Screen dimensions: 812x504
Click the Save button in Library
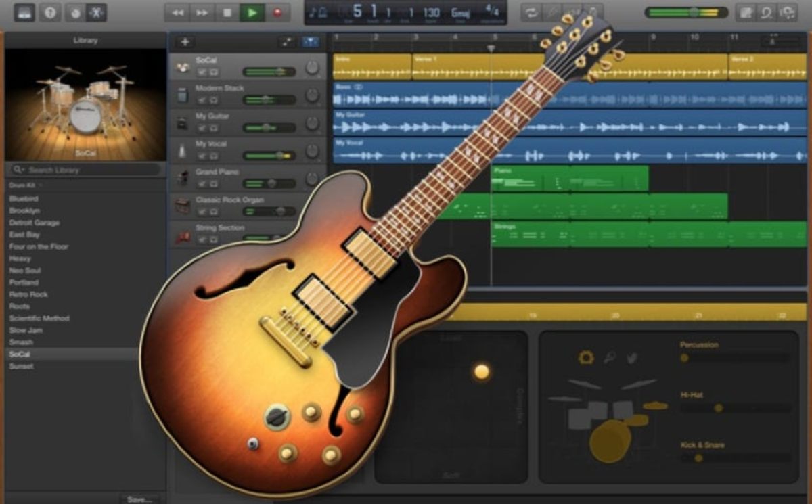139,499
